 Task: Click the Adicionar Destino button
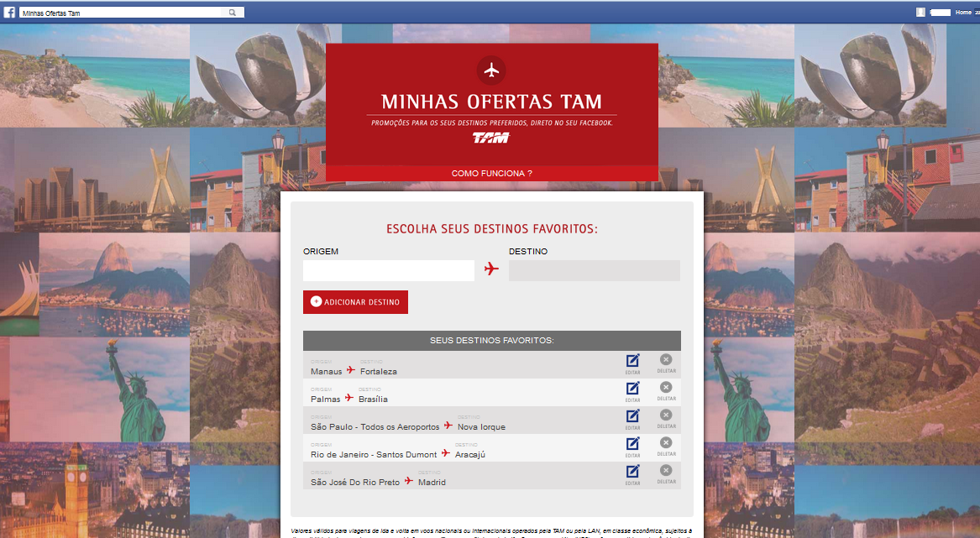point(355,302)
